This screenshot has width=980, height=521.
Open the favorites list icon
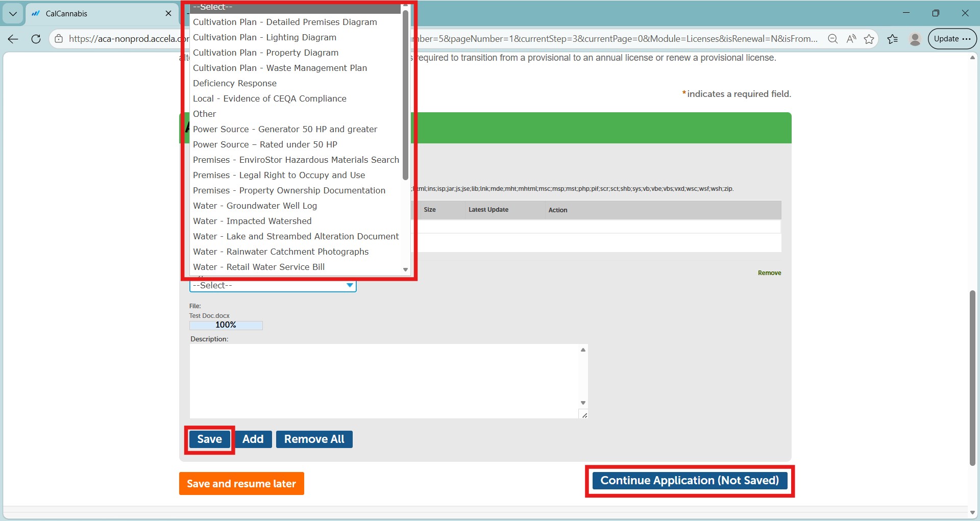[893, 39]
